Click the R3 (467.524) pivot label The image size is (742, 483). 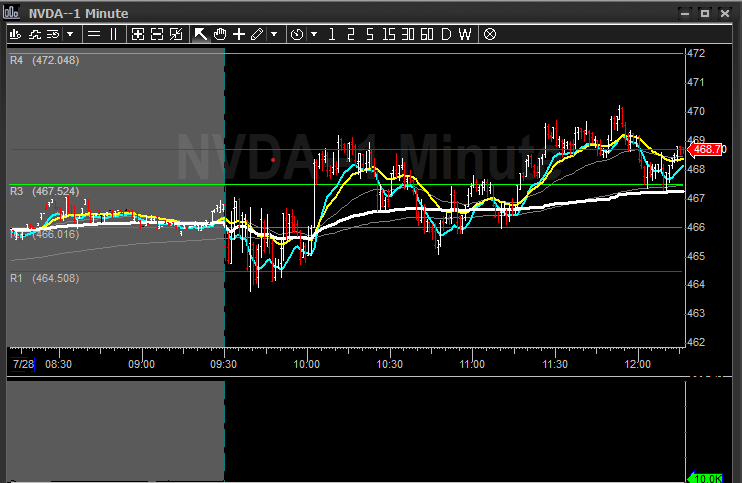(44, 191)
